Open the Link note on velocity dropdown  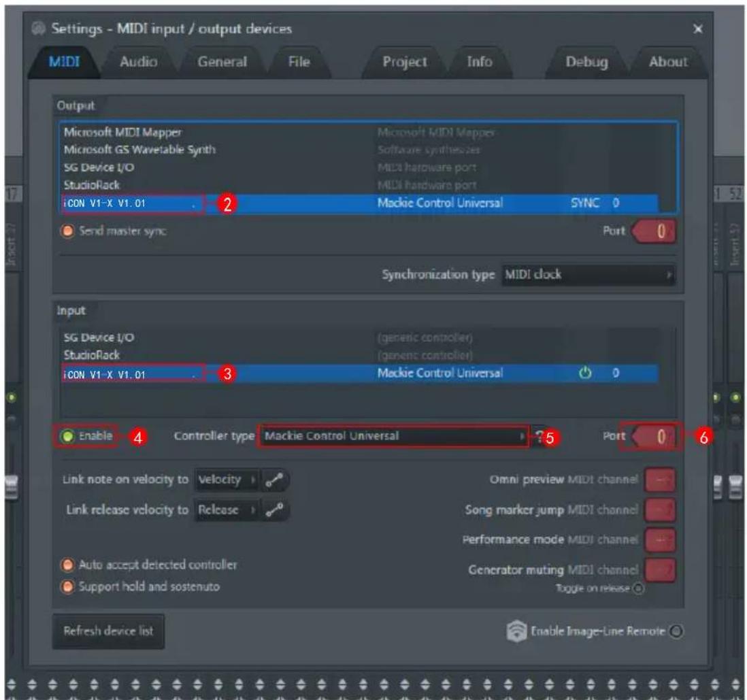coord(228,480)
